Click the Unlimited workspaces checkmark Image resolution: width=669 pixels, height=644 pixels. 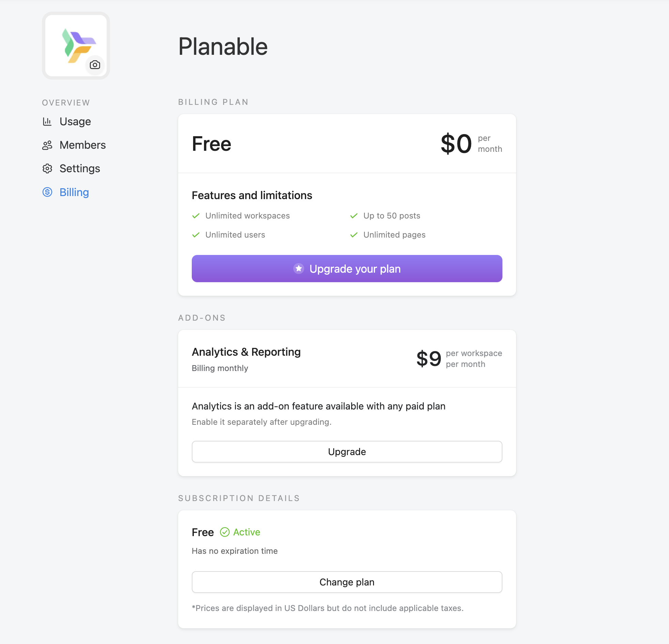point(196,215)
